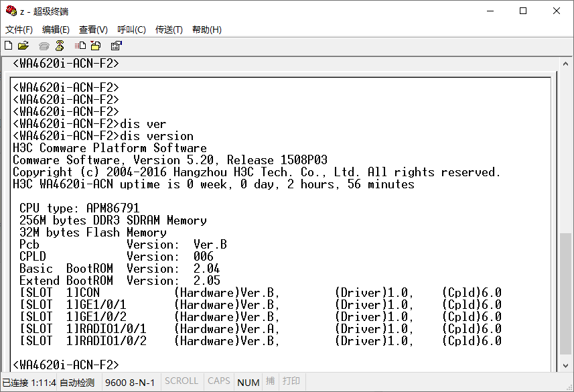
Task: Open the 编辑(E) menu
Action: (x=56, y=29)
